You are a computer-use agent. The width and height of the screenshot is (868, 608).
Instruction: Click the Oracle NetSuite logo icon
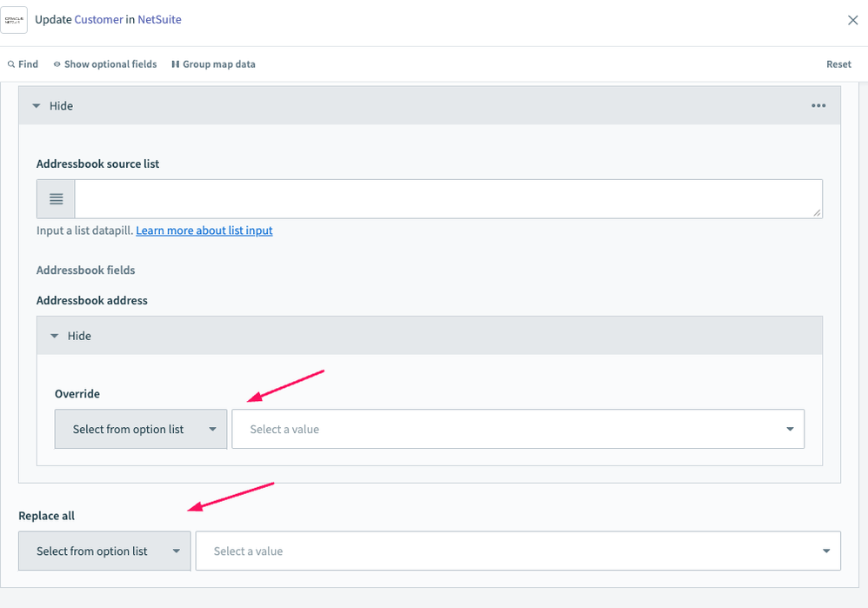pyautogui.click(x=14, y=19)
